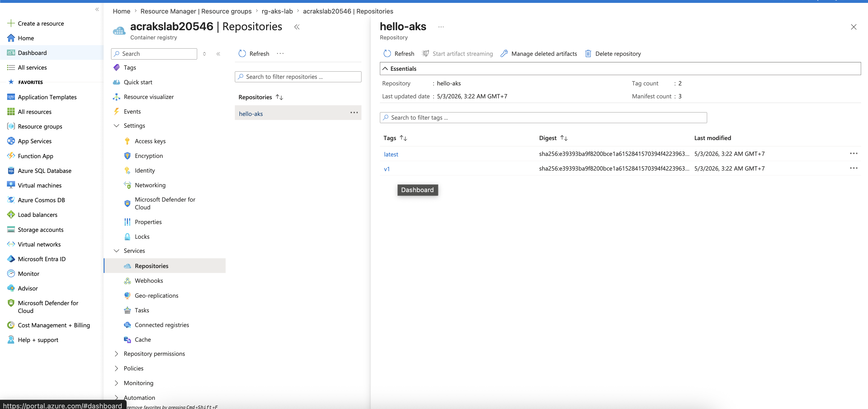Open Resource groups cube icon
This screenshot has height=409, width=868.
11,126
